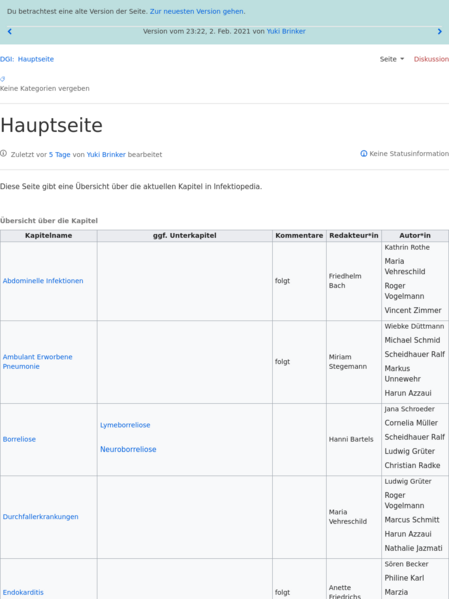
Task: Open the Neuroborreliose subchapter
Action: (x=128, y=450)
